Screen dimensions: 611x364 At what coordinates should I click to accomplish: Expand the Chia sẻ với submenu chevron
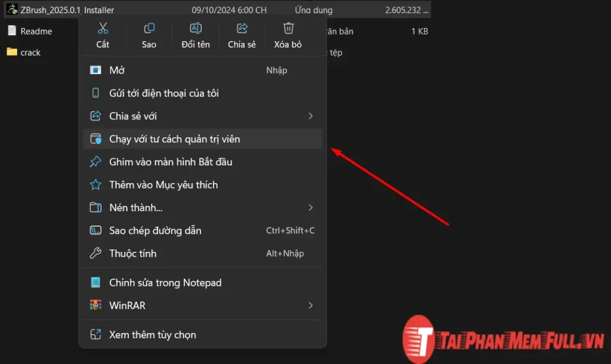tap(311, 116)
